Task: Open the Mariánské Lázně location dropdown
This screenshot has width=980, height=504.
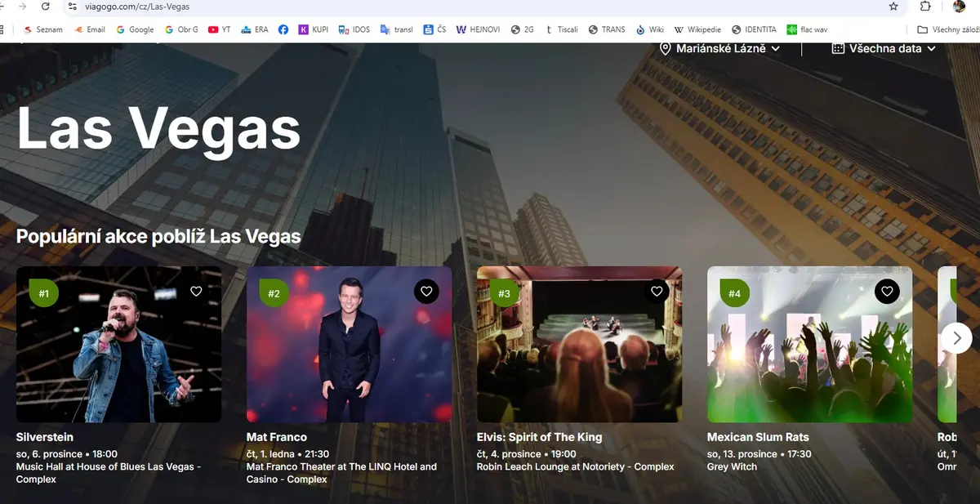Action: [719, 48]
